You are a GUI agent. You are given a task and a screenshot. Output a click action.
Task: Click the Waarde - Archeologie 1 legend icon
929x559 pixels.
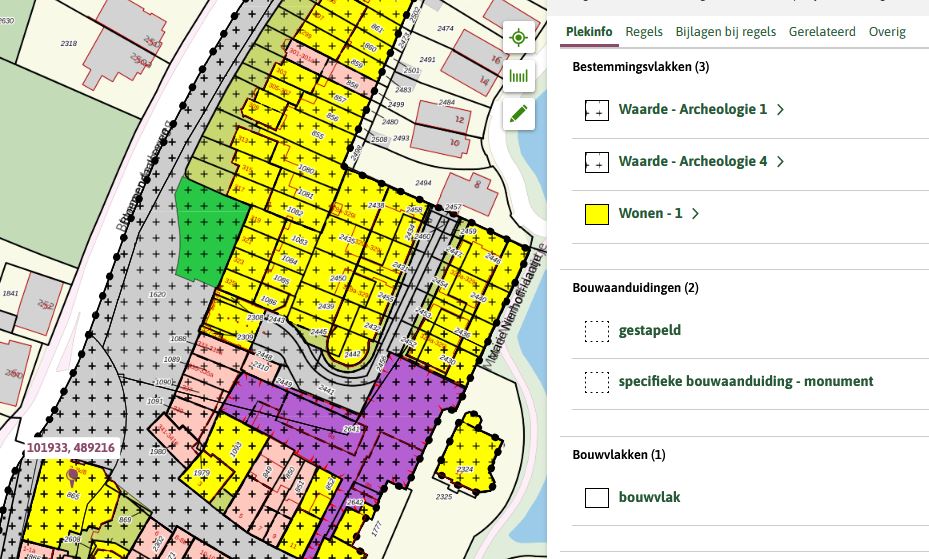tap(597, 110)
